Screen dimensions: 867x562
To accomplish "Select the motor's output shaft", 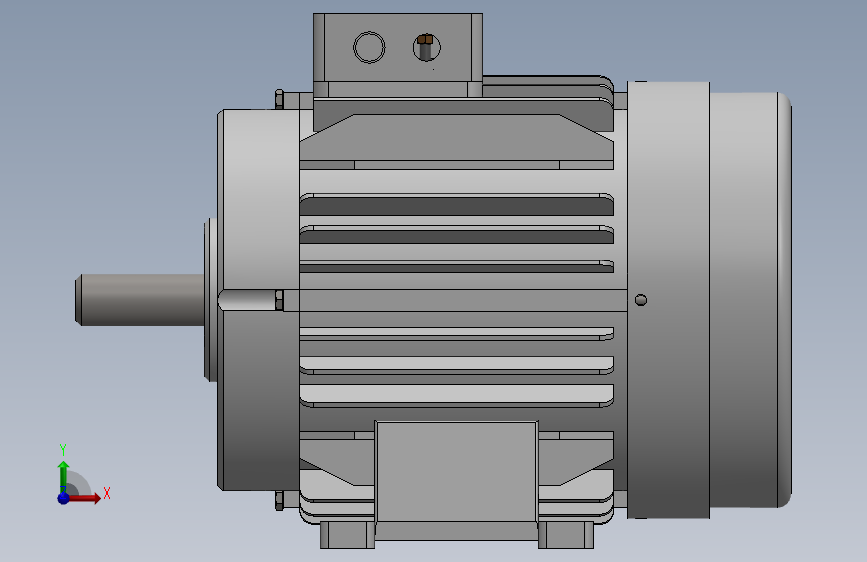I will pos(139,299).
